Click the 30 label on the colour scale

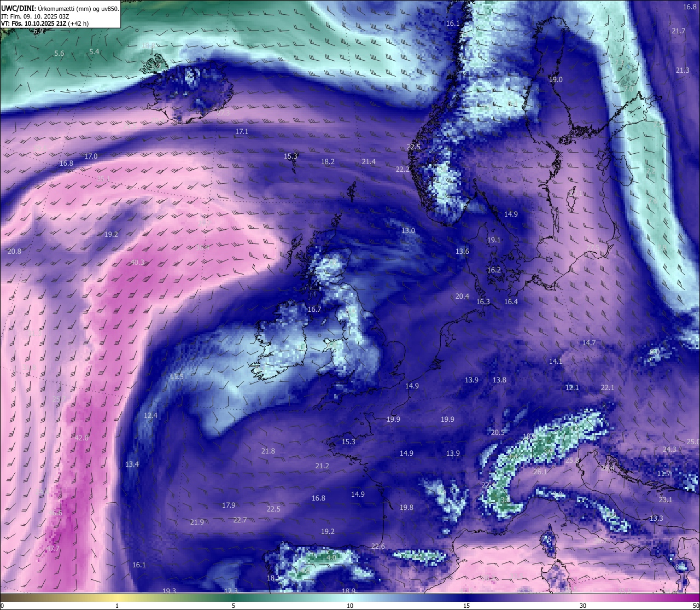(583, 606)
